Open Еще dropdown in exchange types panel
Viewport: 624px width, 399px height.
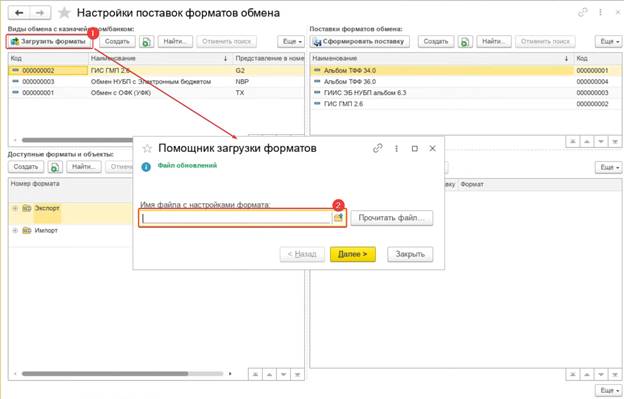[x=291, y=41]
